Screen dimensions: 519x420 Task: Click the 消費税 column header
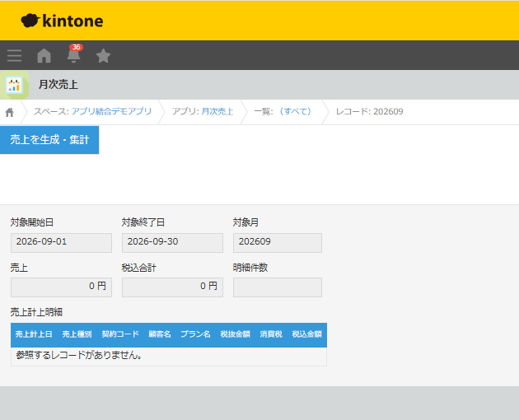(271, 334)
